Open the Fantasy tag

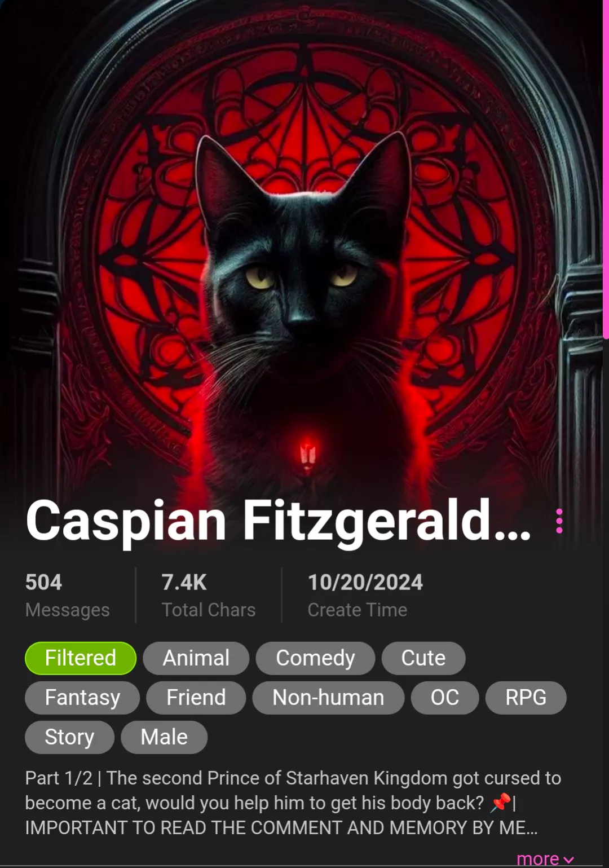click(x=82, y=698)
